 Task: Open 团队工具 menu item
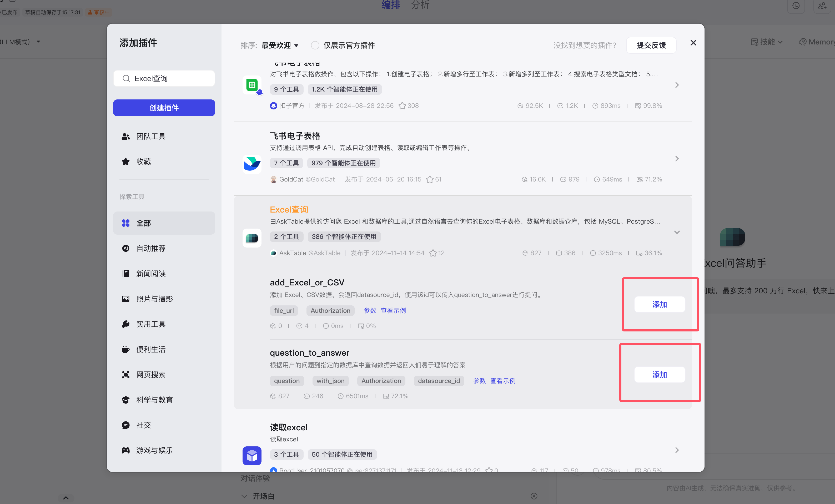click(164, 136)
